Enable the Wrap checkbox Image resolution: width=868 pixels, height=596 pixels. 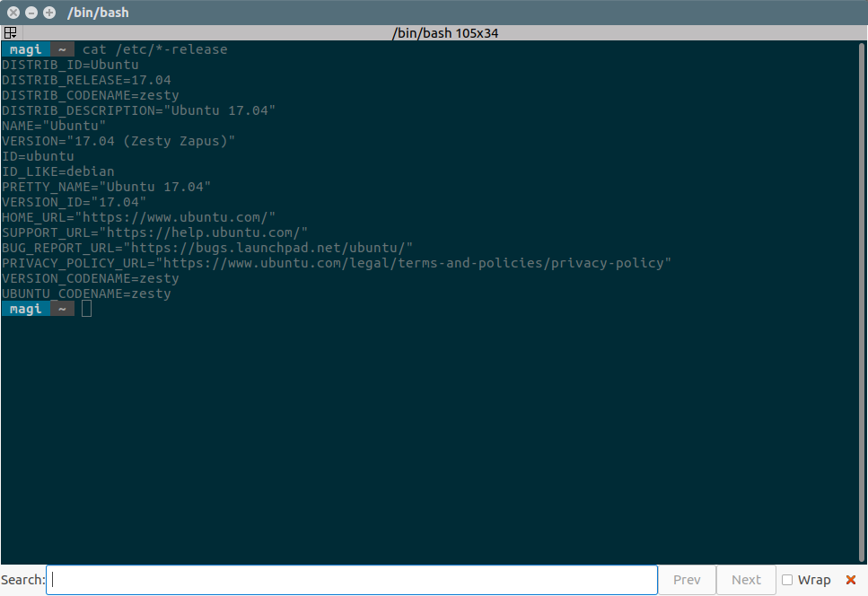pyautogui.click(x=787, y=580)
